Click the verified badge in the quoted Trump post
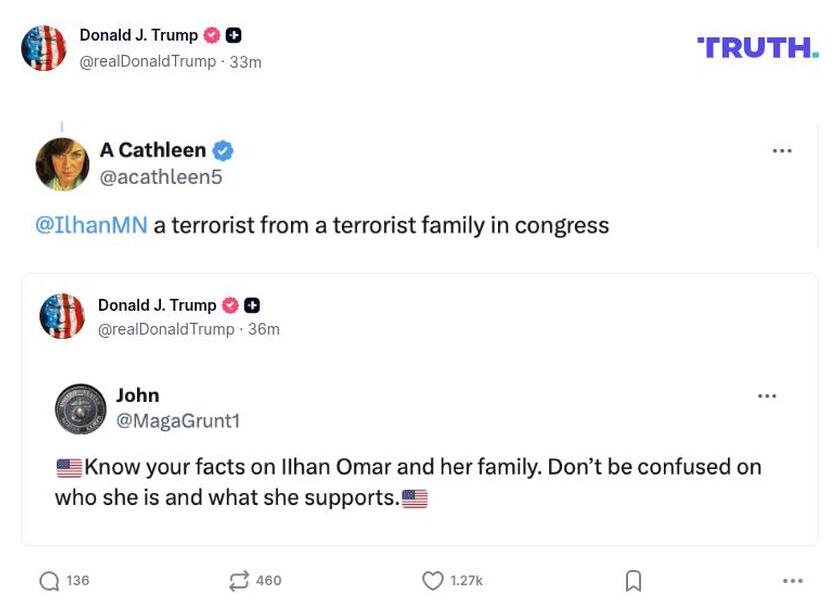The image size is (840, 615). coord(230,305)
